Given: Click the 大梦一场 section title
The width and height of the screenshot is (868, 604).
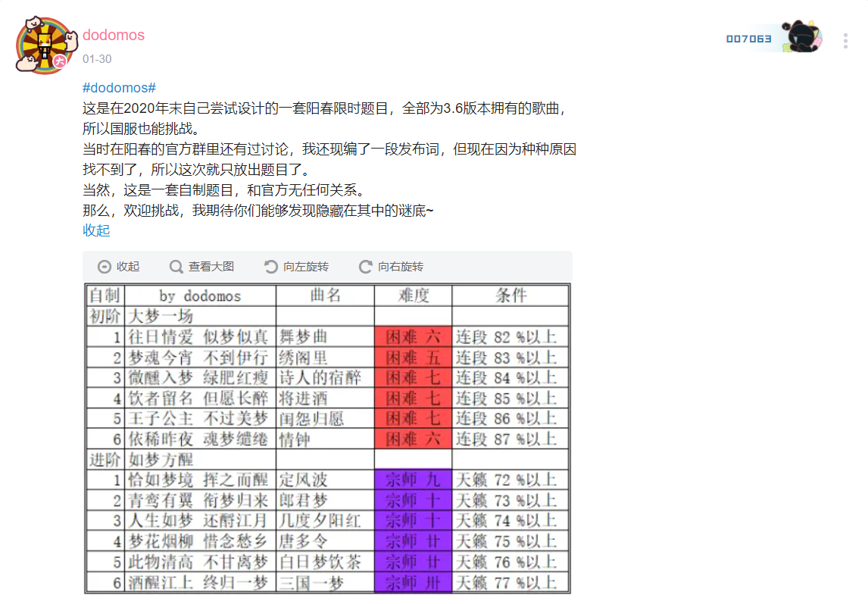Looking at the screenshot, I should tap(161, 317).
